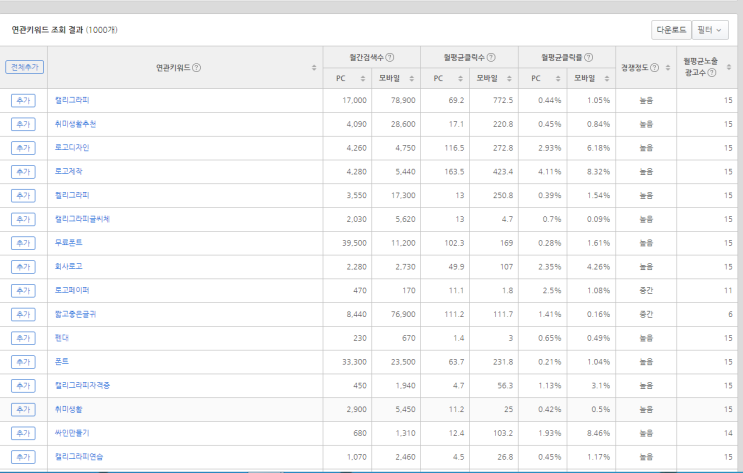The width and height of the screenshot is (743, 473).
Task: Sort 월평균클릭수 모바일 column
Action: (x=509, y=79)
